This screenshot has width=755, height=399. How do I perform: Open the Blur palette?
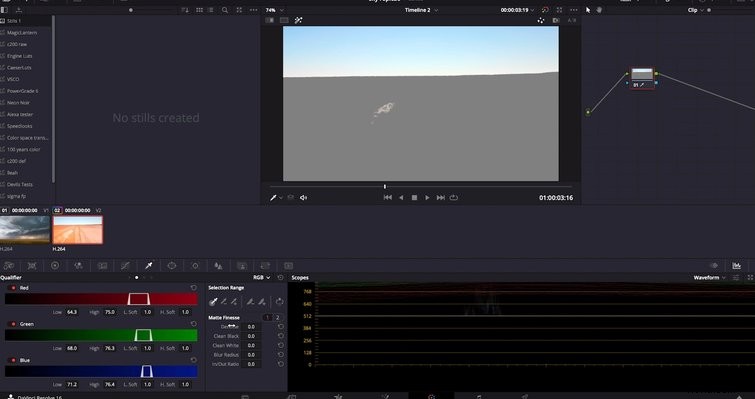point(218,266)
